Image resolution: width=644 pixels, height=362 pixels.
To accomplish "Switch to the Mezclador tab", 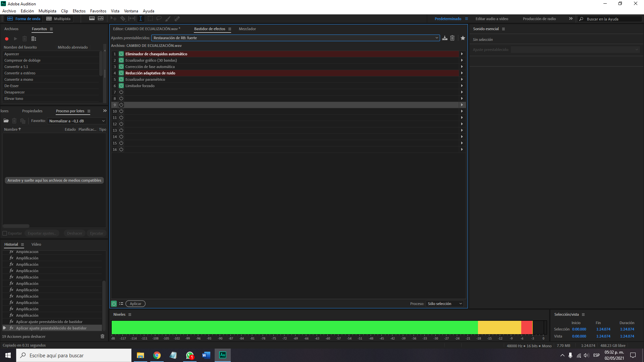I will coord(247,29).
